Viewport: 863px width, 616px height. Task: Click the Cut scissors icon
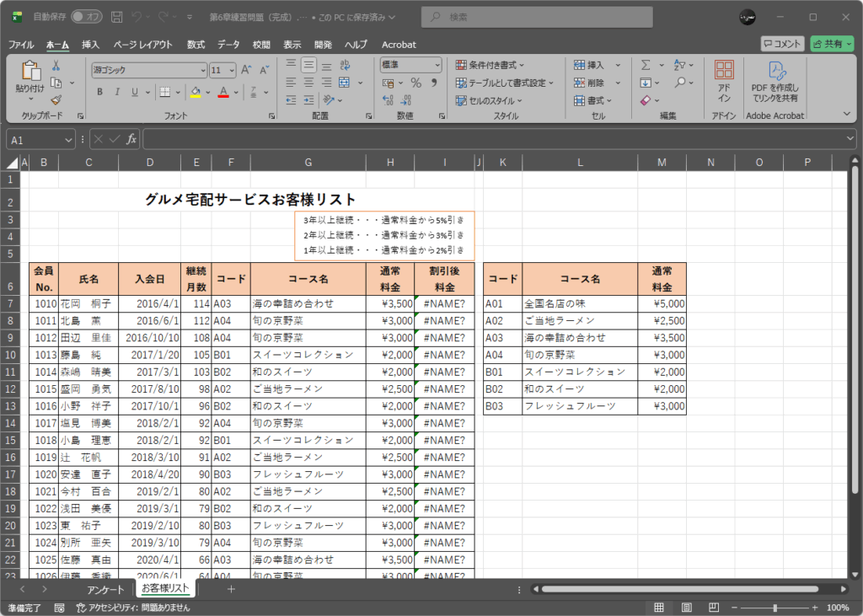coord(56,66)
